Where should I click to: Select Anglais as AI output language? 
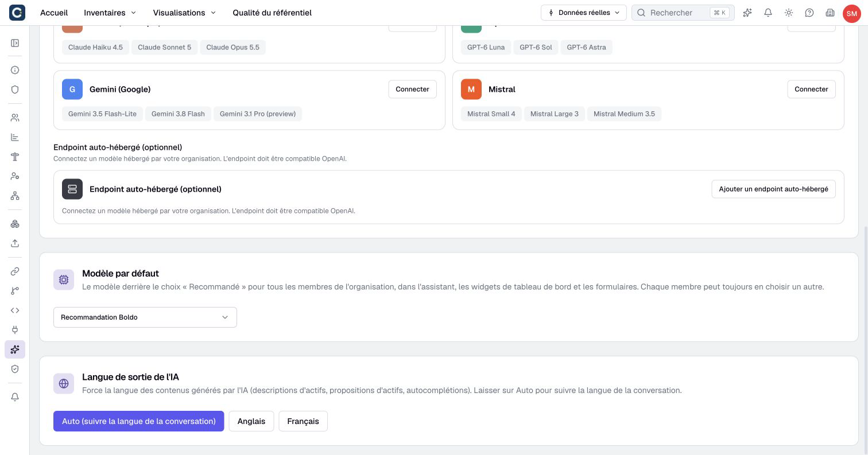251,421
